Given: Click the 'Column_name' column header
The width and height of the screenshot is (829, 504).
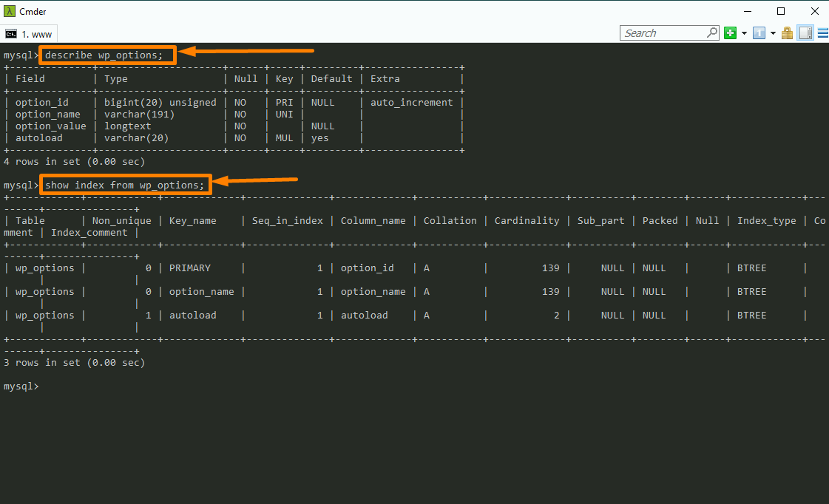Looking at the screenshot, I should click(373, 221).
